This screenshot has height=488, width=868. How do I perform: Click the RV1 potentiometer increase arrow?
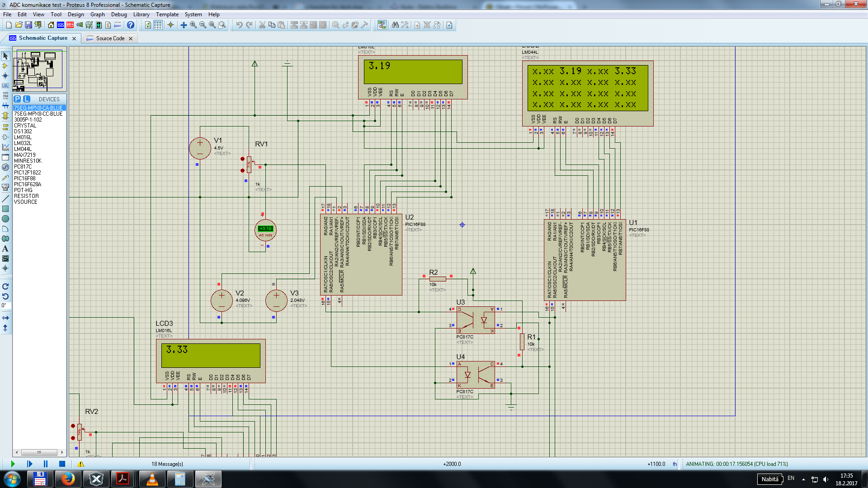[243, 159]
